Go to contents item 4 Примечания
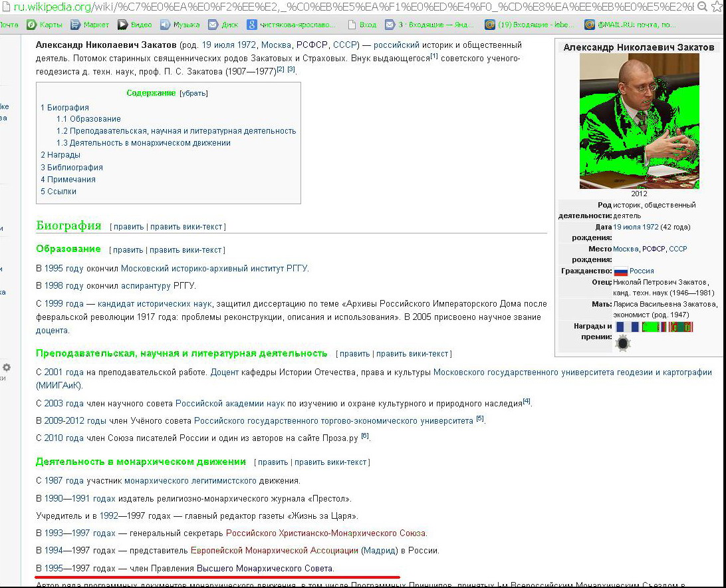 coord(68,180)
